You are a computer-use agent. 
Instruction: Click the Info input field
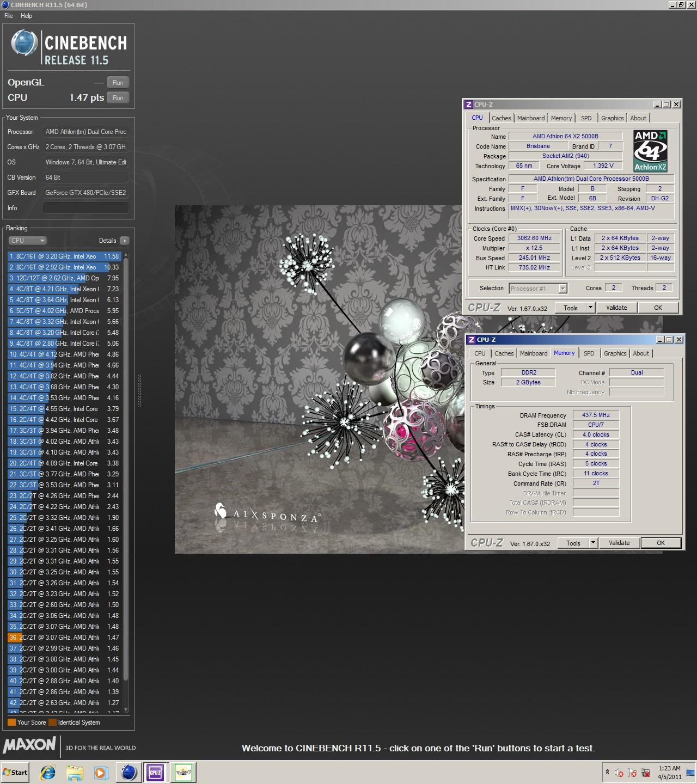coord(86,208)
